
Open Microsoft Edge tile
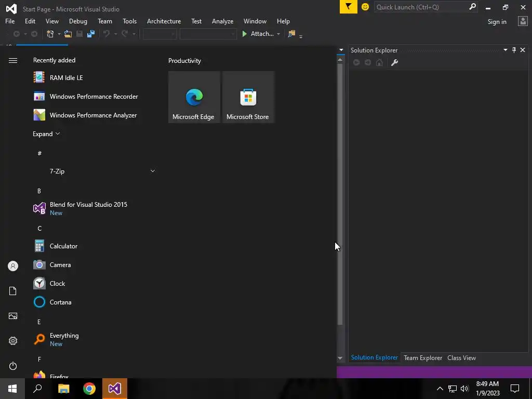[x=194, y=97]
